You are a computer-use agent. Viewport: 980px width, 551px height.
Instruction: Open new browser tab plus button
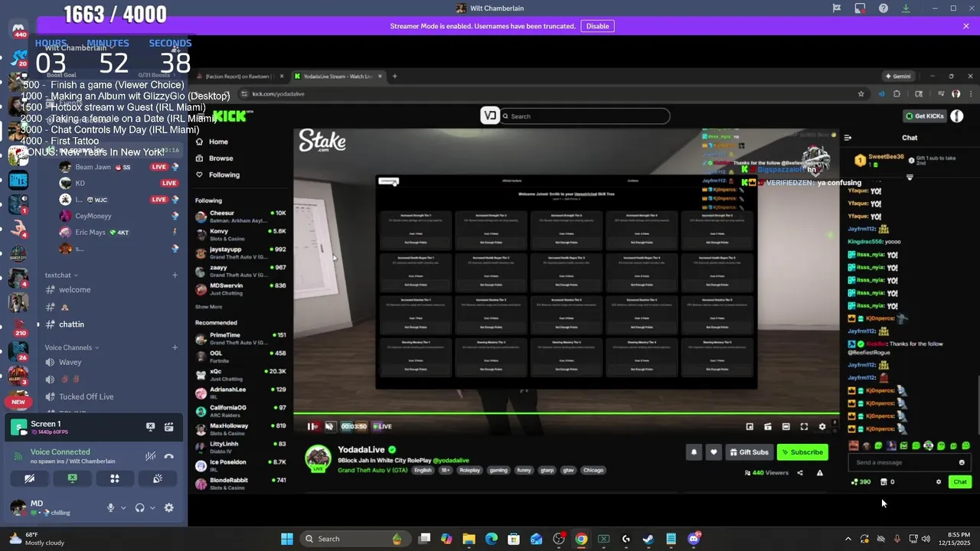pyautogui.click(x=395, y=77)
